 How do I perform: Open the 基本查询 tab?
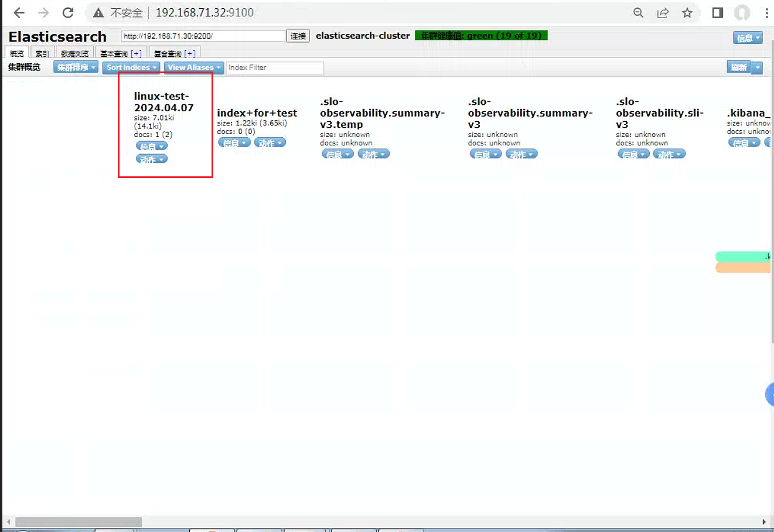pos(114,53)
